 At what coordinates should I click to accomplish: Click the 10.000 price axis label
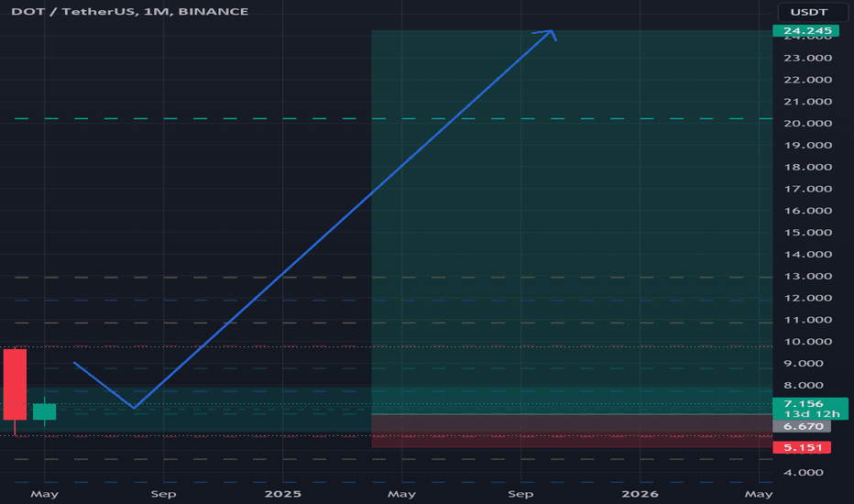coord(807,341)
